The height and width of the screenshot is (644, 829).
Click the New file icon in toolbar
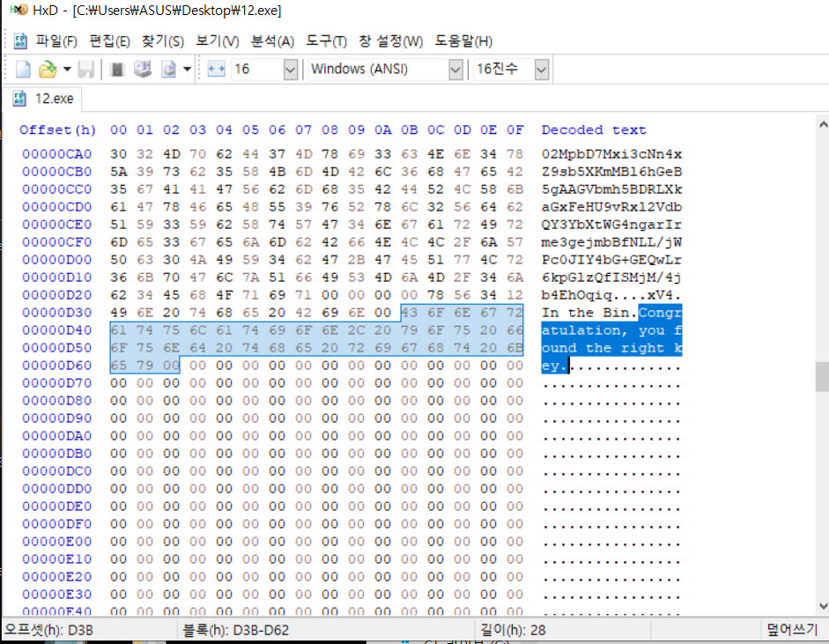23,70
